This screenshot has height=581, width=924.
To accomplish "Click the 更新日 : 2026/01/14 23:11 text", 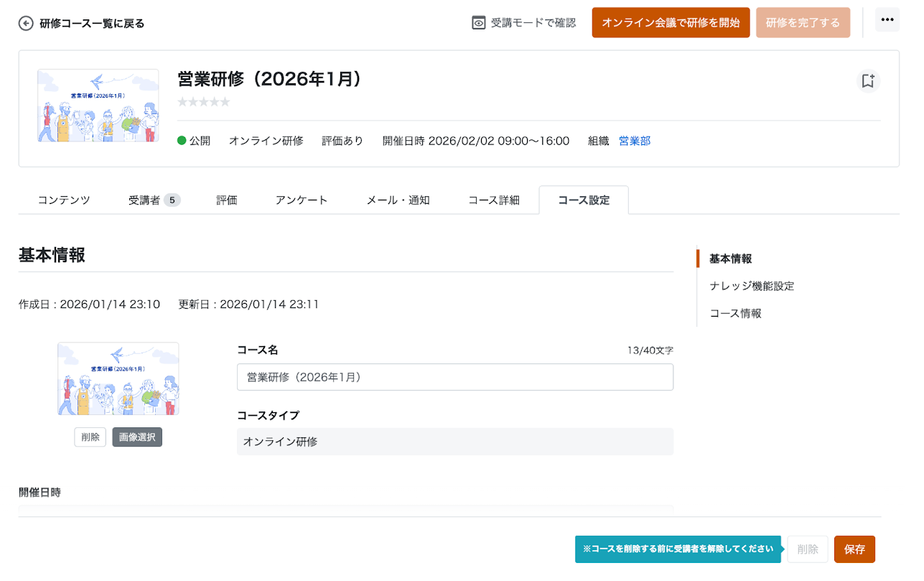I will 248,305.
